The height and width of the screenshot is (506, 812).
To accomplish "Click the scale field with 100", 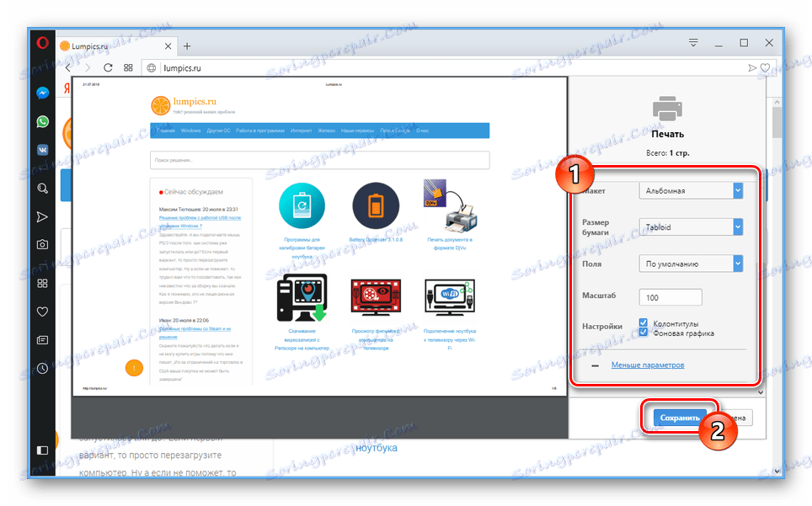I will [670, 297].
